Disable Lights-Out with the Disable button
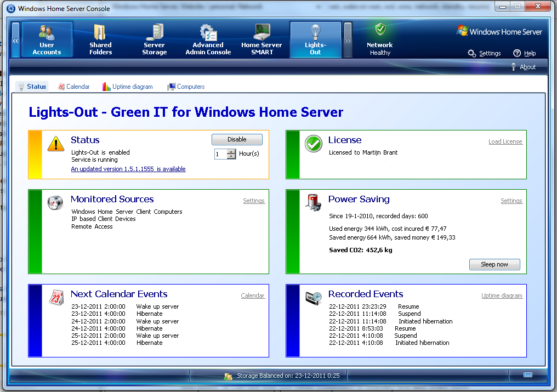The image size is (557, 392). (237, 139)
